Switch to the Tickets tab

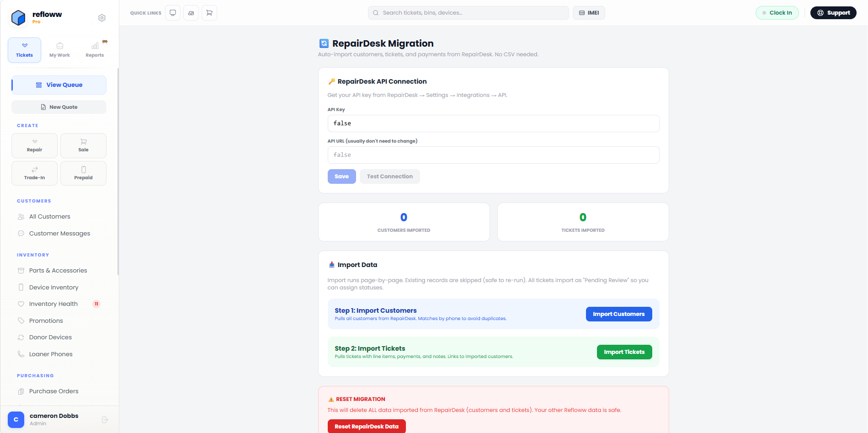coord(25,50)
